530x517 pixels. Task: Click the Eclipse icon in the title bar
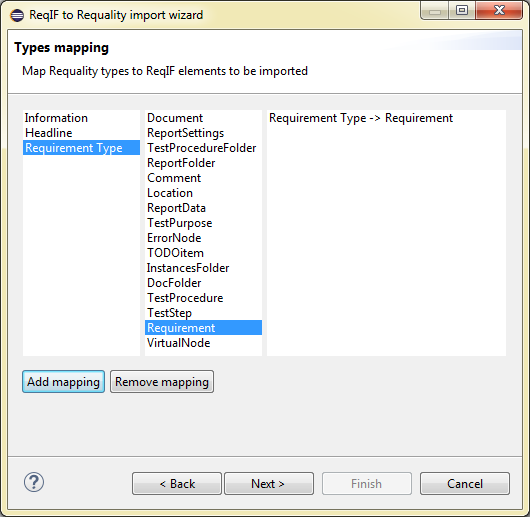pos(17,15)
